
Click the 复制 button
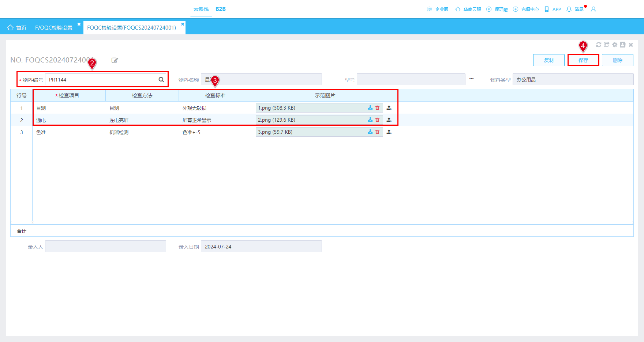549,60
